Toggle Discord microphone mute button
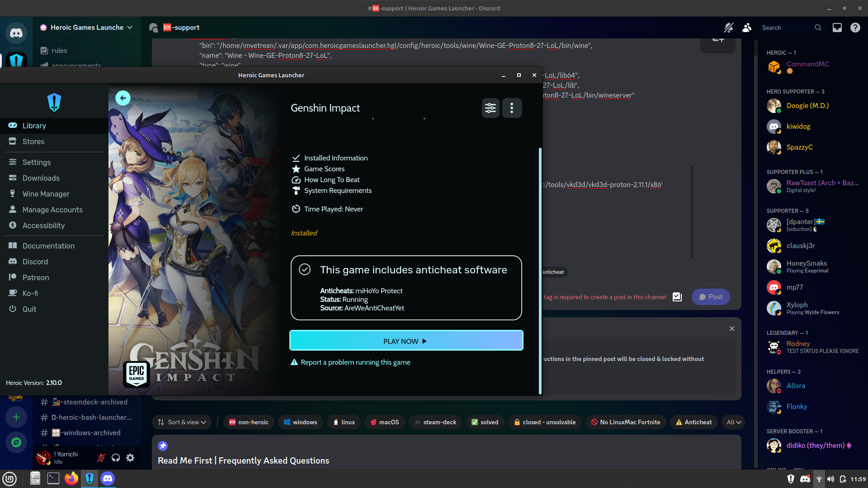 (x=101, y=458)
